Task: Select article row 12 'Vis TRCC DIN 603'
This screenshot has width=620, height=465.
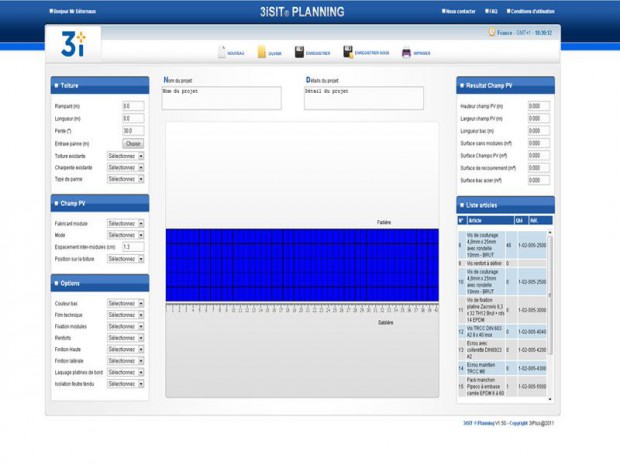Action: point(502,331)
